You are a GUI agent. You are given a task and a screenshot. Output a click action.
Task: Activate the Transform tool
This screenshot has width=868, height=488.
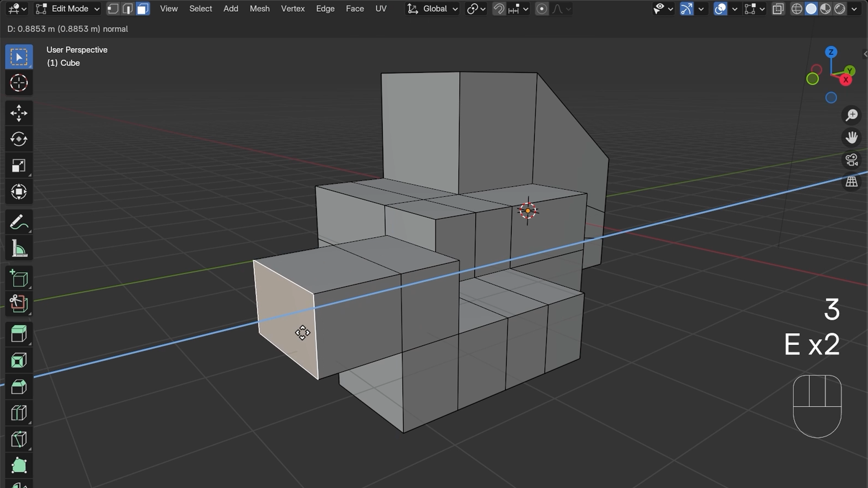(19, 192)
